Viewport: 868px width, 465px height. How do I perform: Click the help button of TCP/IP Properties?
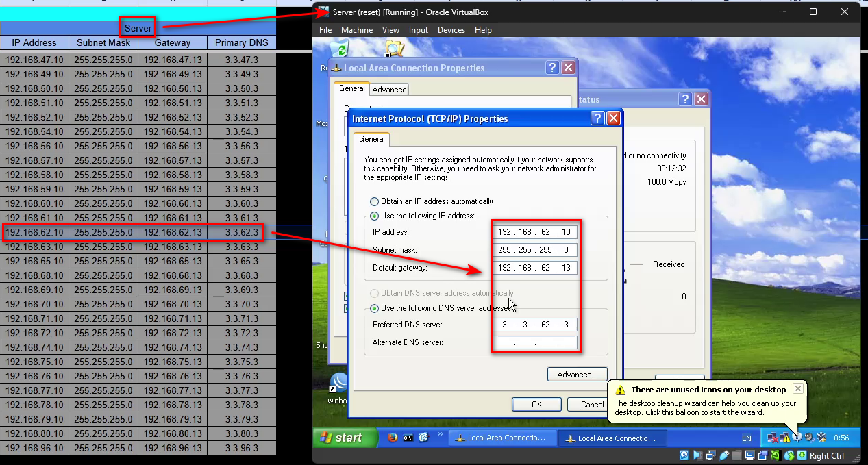(597, 118)
